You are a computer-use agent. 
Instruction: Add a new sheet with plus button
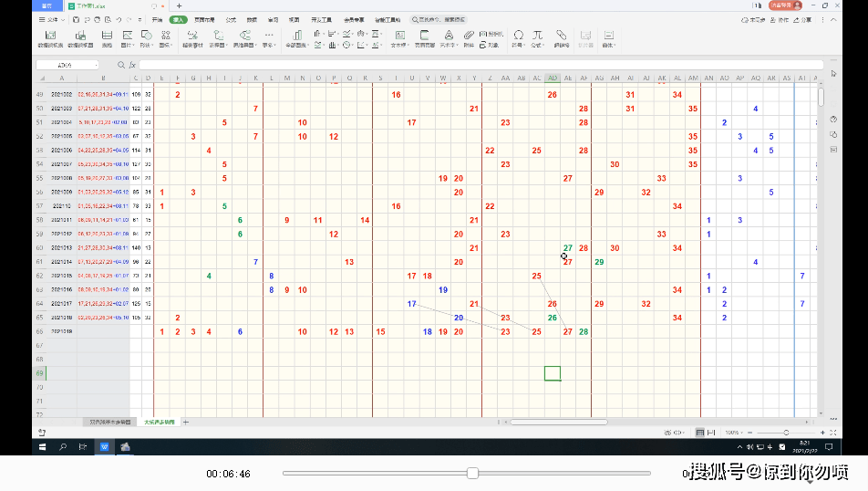pyautogui.click(x=186, y=423)
